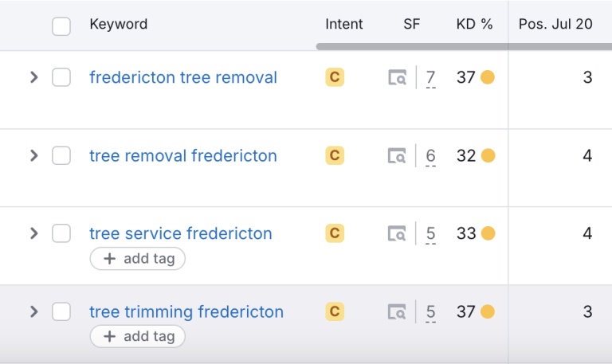This screenshot has height=364, width=612.
Task: Sort by the KD % column header
Action: tap(474, 25)
